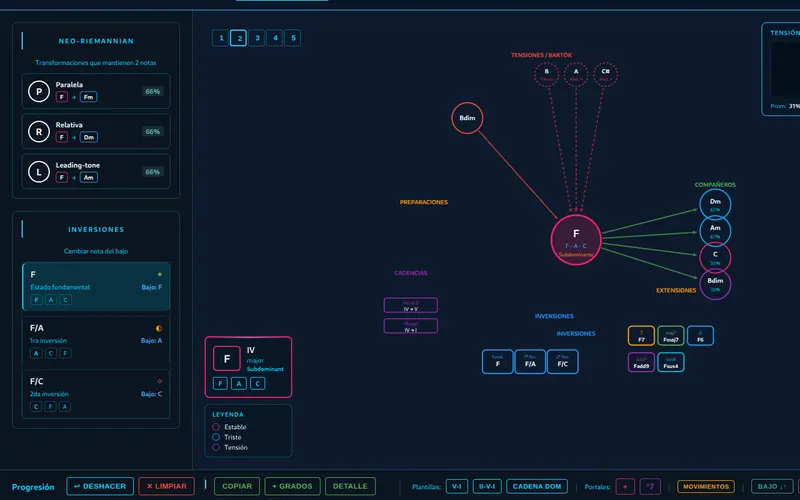Click the DESHACER undo button
This screenshot has width=800, height=500.
coord(100,486)
